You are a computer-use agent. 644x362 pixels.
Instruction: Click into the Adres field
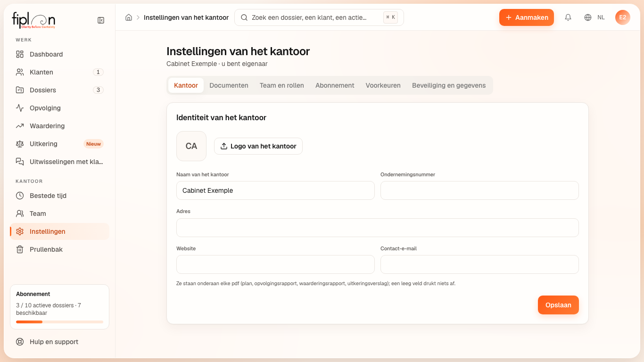[378, 228]
